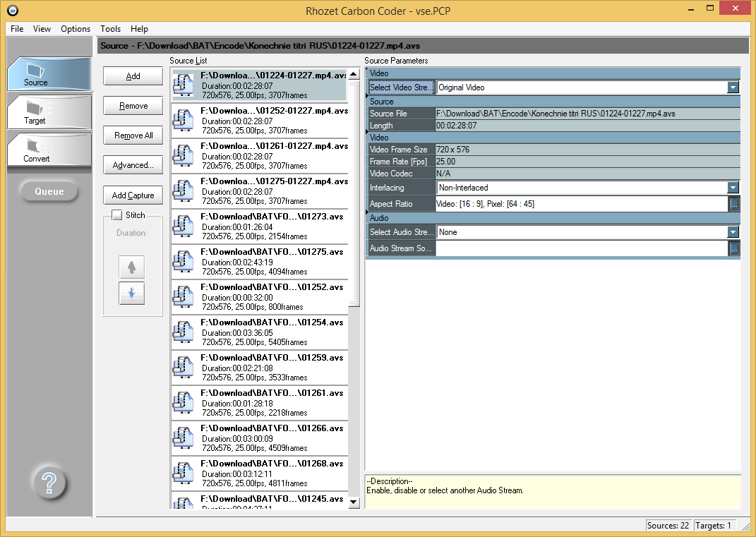Screen dimensions: 756x537
Task: Click Aspect Ratio browse ellipsis button
Action: 734,204
